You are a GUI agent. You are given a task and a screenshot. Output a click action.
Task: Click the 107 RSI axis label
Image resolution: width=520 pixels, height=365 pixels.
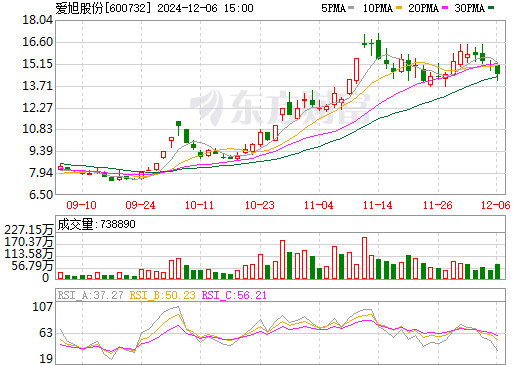[x=43, y=306]
